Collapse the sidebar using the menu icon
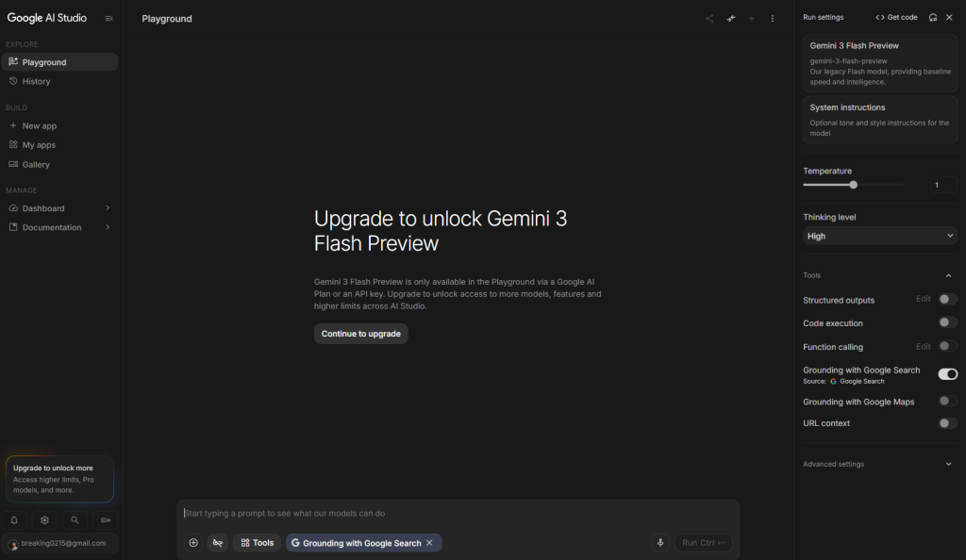 [x=109, y=19]
